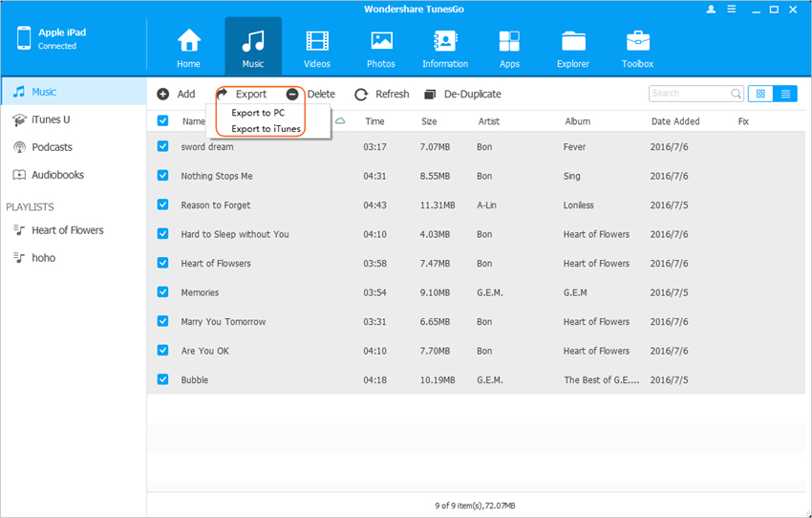Go to the Photos section
The height and width of the screenshot is (518, 812).
click(x=381, y=48)
